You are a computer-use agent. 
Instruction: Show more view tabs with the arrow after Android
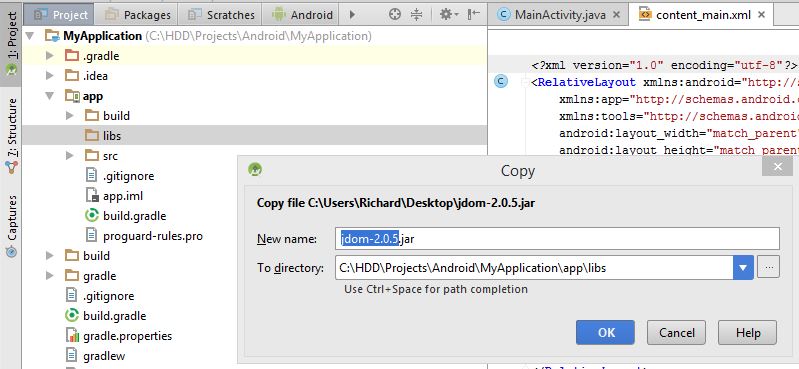point(352,15)
